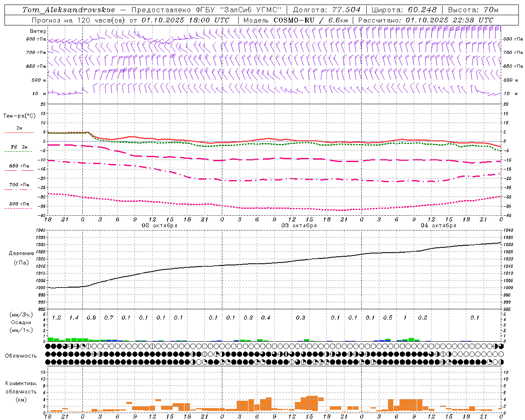Click the Тем-ра(°C) axis label
The height and width of the screenshot is (420, 525).
coord(19,116)
